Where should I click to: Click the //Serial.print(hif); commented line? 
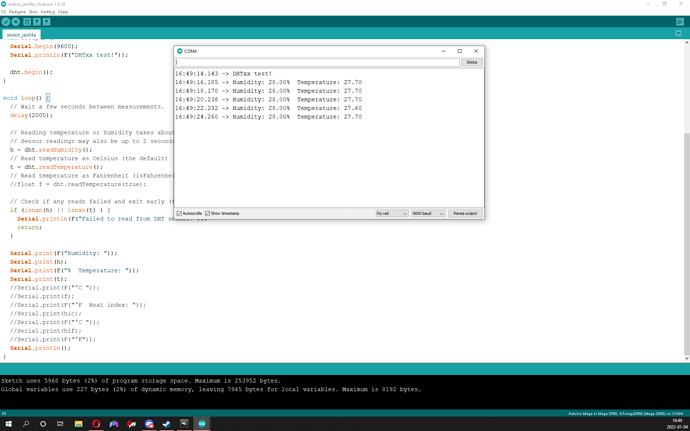click(46, 331)
